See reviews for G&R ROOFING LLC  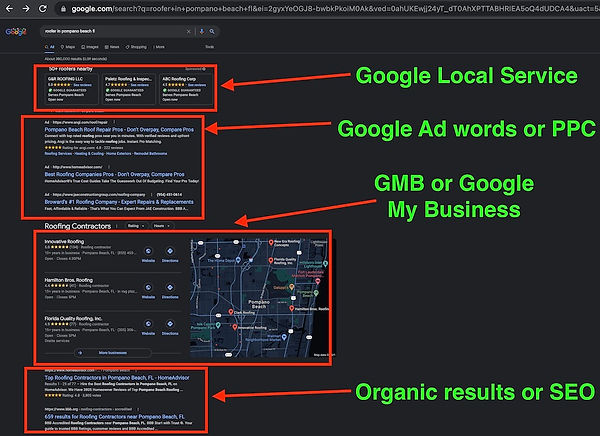tap(82, 85)
